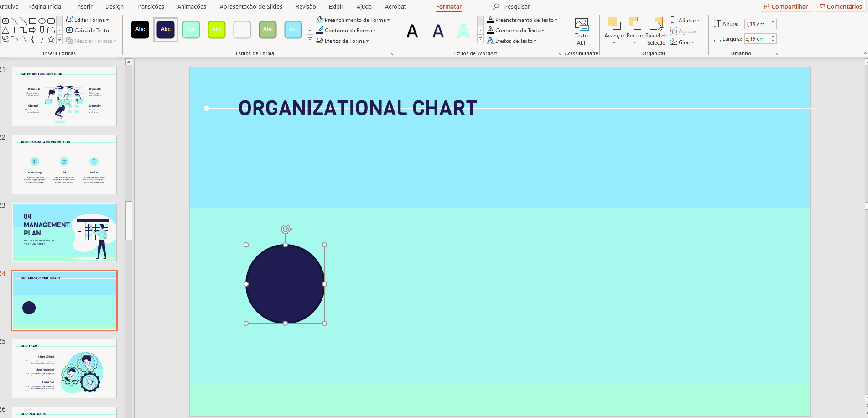Select the left brace shape
This screenshot has width=868, height=418.
(33, 39)
